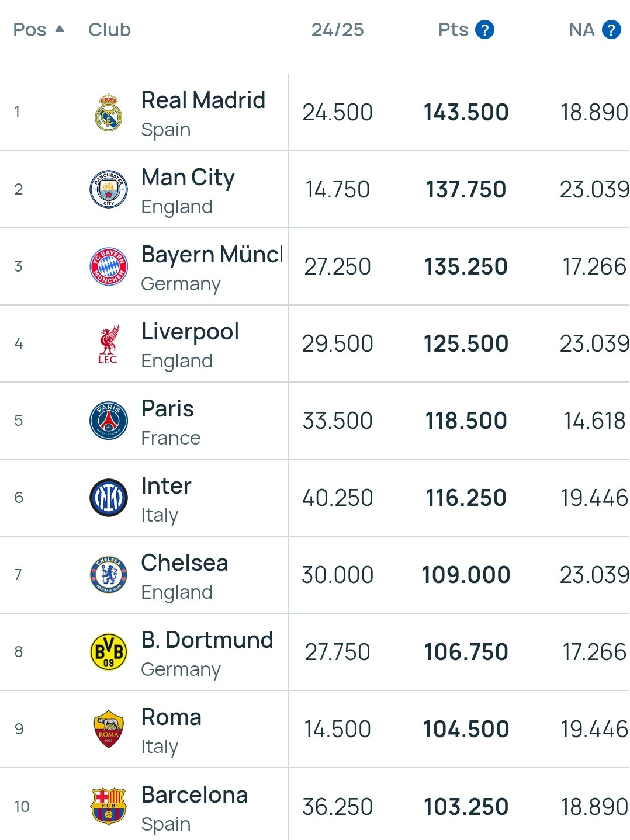The image size is (630, 840).
Task: Toggle sort arrow next to Pos
Action: pyautogui.click(x=59, y=29)
